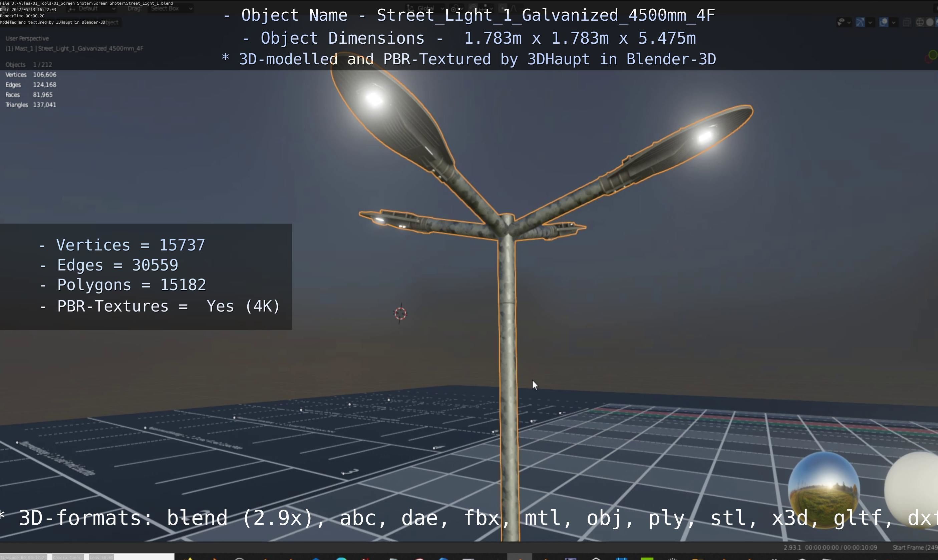The height and width of the screenshot is (560, 938).
Task: Click the '3D-modelled and PBR-Textured by 3DHaupt' line
Action: pyautogui.click(x=469, y=59)
